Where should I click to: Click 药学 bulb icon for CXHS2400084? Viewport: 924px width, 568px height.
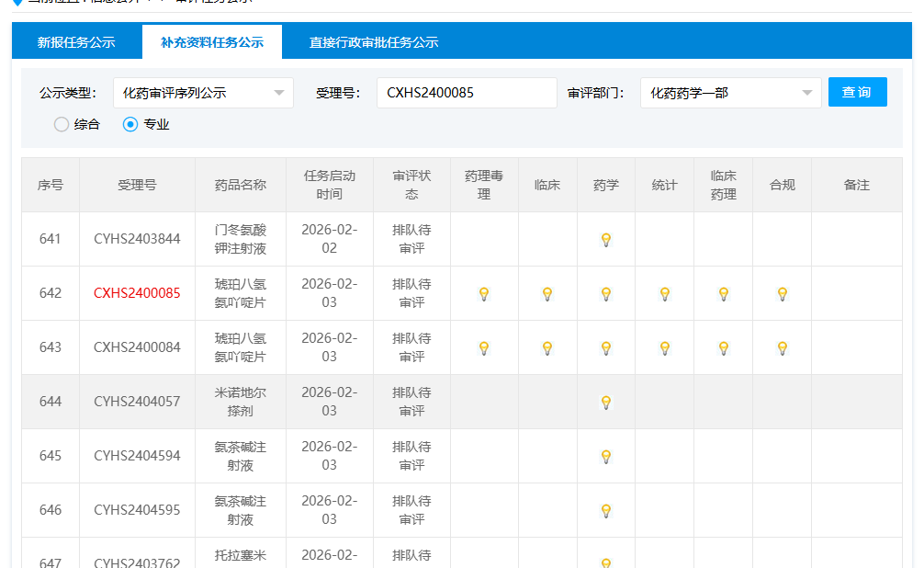pos(606,348)
